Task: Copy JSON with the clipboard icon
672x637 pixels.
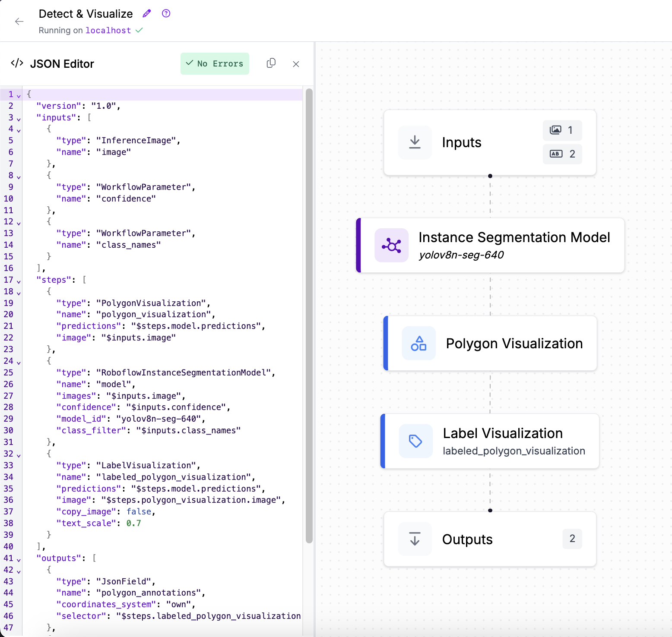Action: pyautogui.click(x=271, y=63)
